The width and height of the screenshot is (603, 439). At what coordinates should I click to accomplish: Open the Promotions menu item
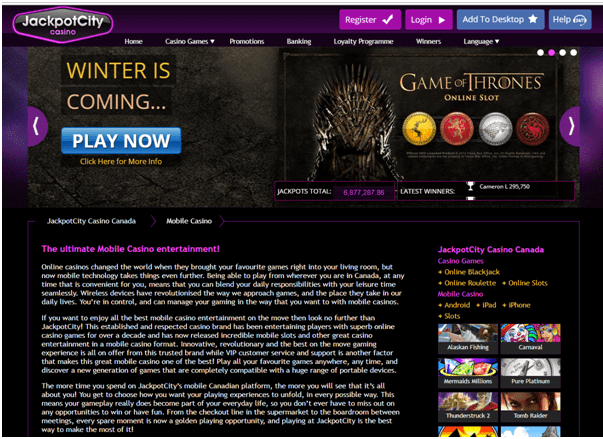pos(247,42)
